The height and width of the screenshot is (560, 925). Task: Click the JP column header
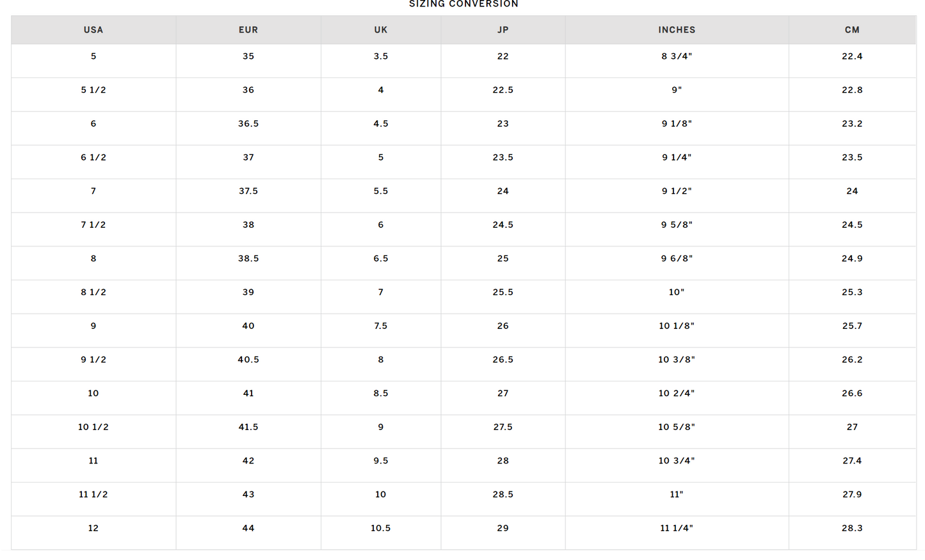pos(503,30)
